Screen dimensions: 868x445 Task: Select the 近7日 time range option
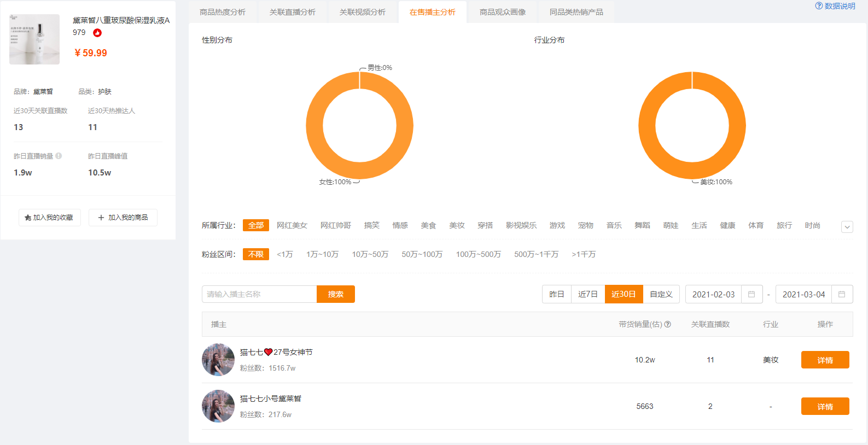tap(588, 294)
